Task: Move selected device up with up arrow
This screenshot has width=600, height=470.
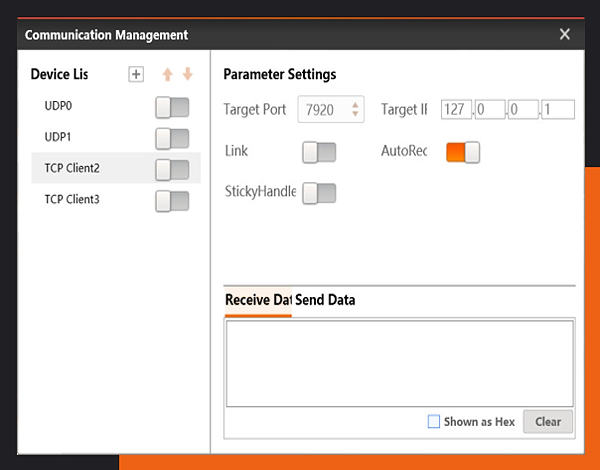Action: click(167, 74)
